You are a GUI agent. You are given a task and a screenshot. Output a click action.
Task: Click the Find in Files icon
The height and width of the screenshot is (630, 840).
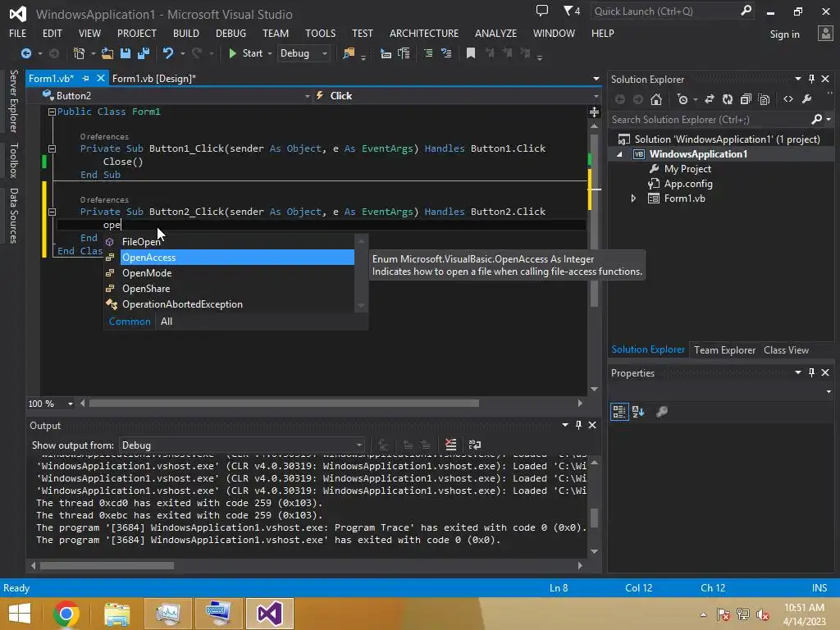tap(348, 53)
